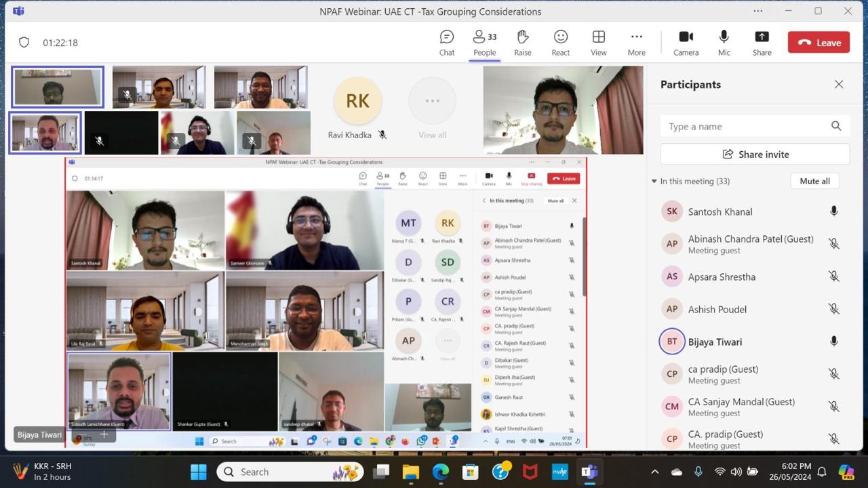This screenshot has width=868, height=488.
Task: Toggle the Mic mute button
Action: click(724, 43)
